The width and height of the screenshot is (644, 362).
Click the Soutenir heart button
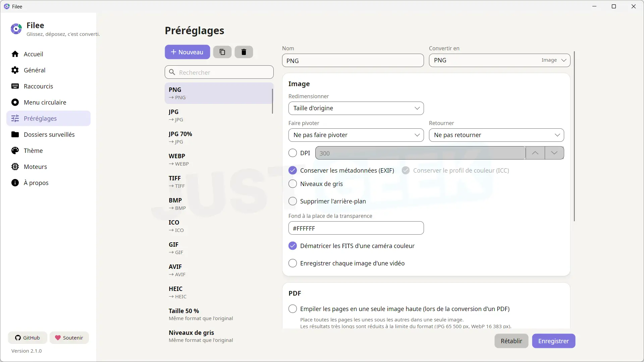point(69,338)
